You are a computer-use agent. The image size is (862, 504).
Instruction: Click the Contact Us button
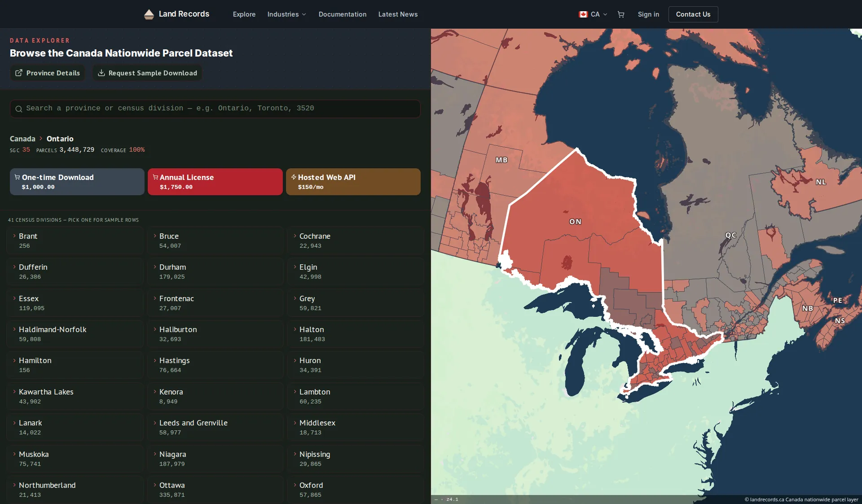tap(693, 14)
